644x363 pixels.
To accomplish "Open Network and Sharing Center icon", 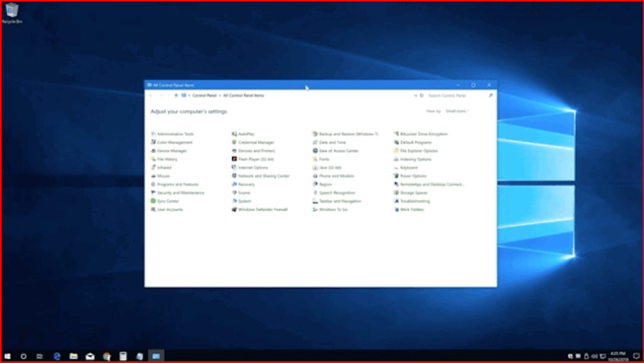I will click(234, 176).
